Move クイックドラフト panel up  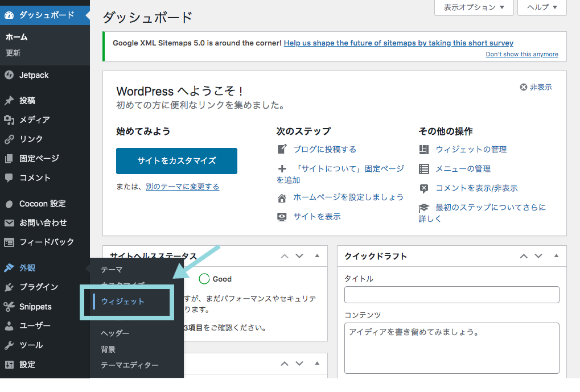524,256
